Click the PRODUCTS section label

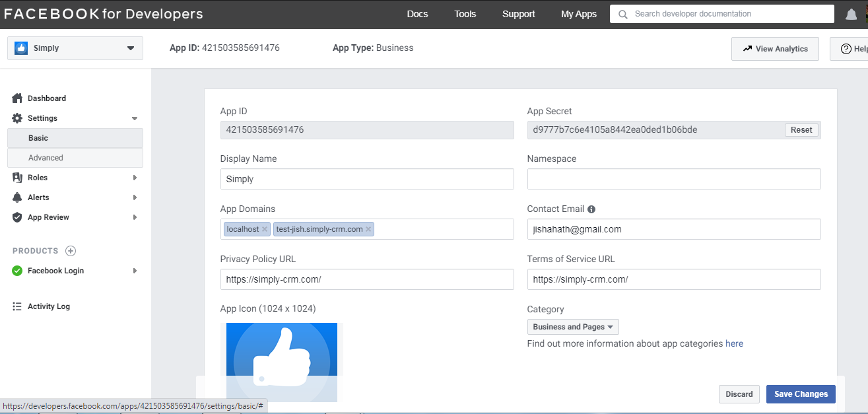tap(36, 251)
